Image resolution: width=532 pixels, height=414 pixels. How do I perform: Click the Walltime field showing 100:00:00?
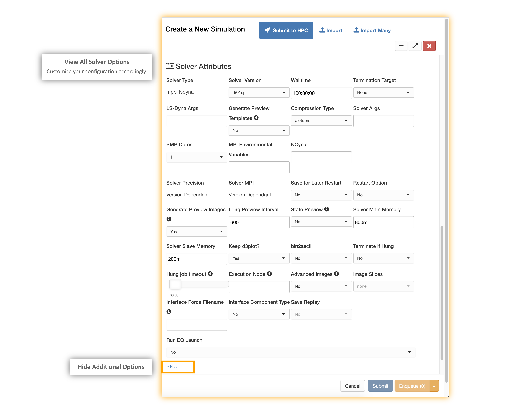[321, 93]
